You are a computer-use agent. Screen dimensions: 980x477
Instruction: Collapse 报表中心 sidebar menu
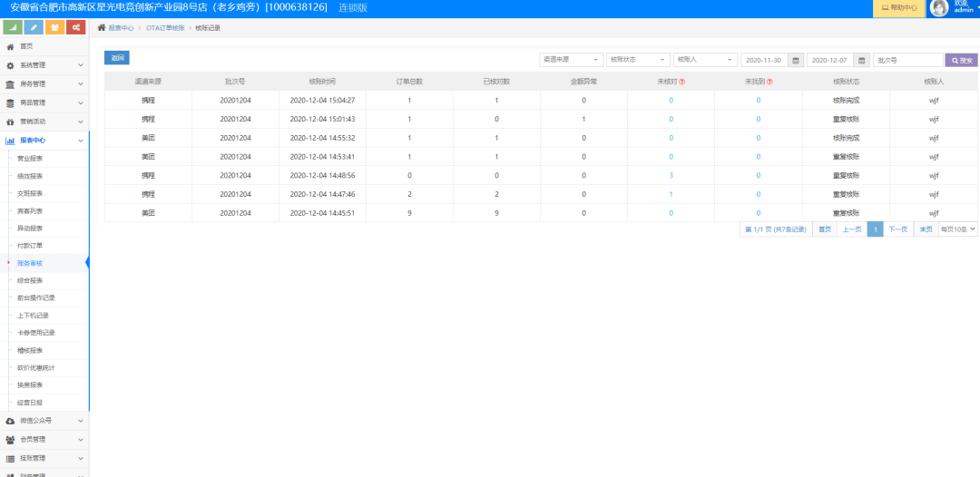coord(45,141)
